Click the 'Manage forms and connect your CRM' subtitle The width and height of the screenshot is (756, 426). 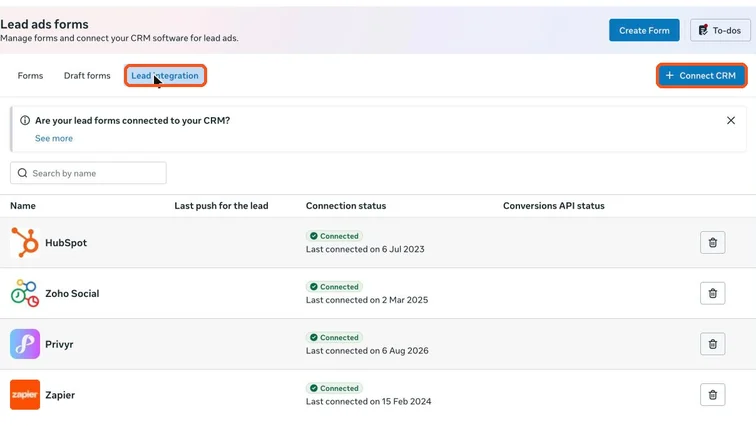(119, 38)
